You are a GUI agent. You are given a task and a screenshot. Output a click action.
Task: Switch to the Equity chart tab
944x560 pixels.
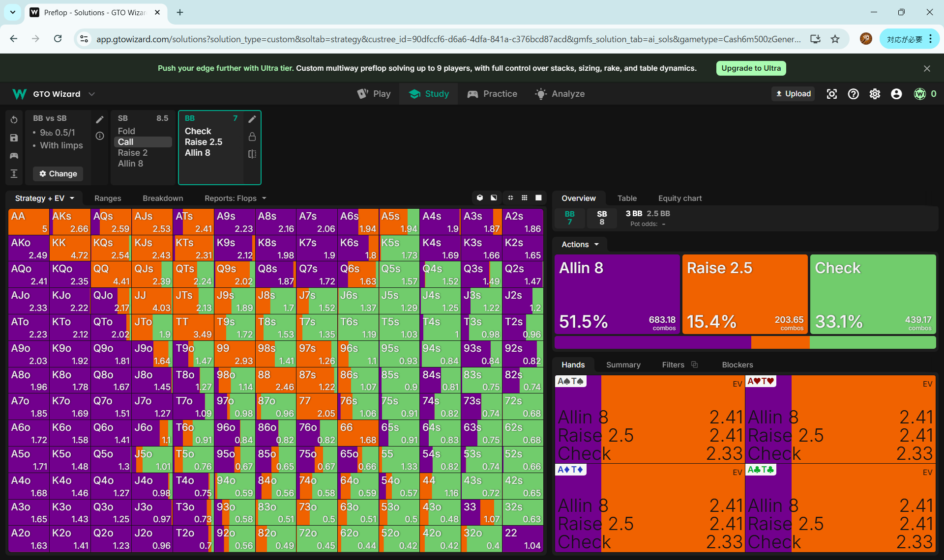[679, 198]
